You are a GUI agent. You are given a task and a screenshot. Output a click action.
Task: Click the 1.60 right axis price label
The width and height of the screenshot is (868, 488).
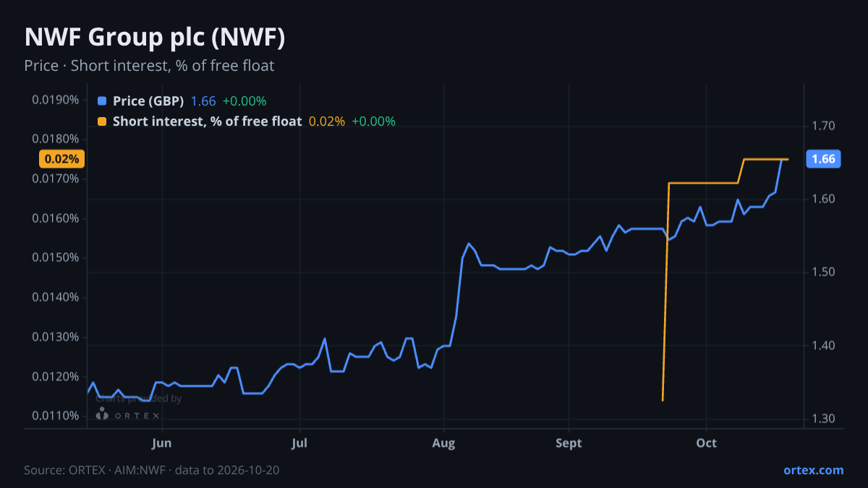(x=823, y=199)
